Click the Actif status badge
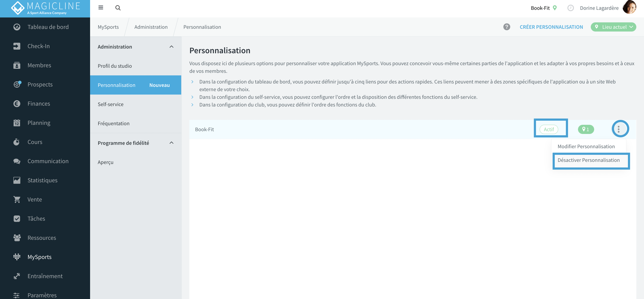Viewport: 644px width, 299px height. tap(549, 129)
